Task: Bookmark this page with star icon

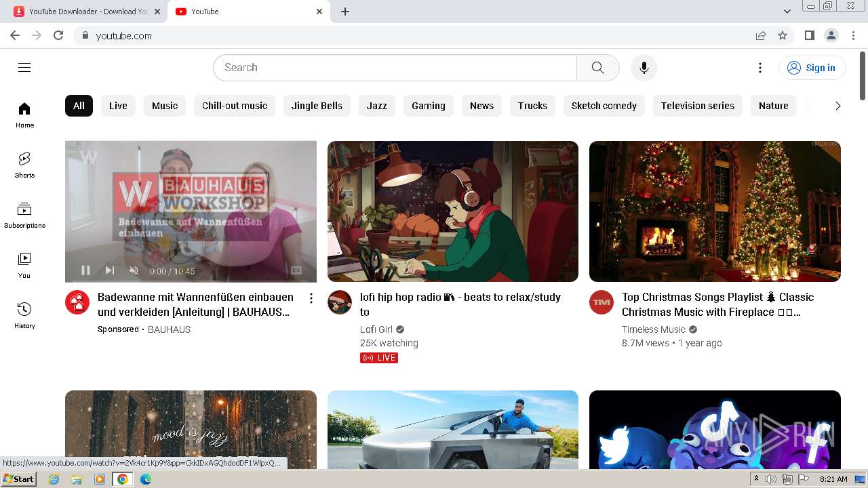Action: coord(783,35)
